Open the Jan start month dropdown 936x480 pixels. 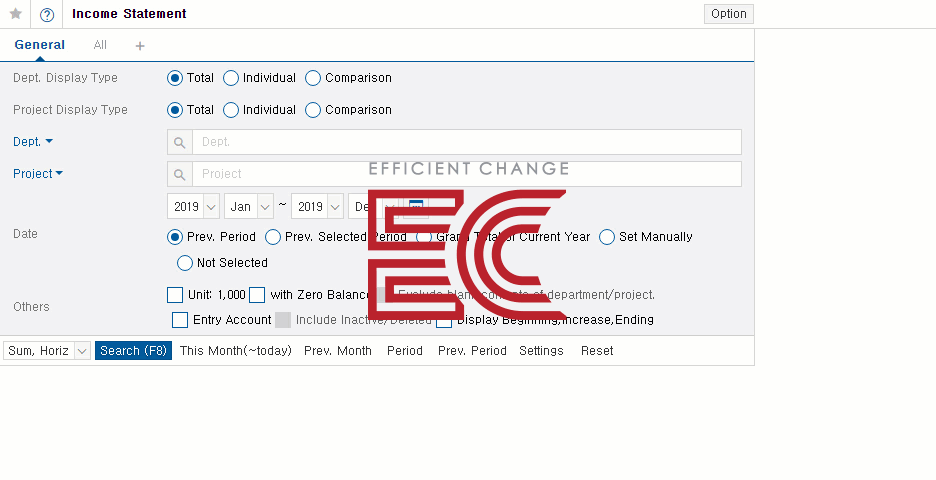click(x=265, y=206)
